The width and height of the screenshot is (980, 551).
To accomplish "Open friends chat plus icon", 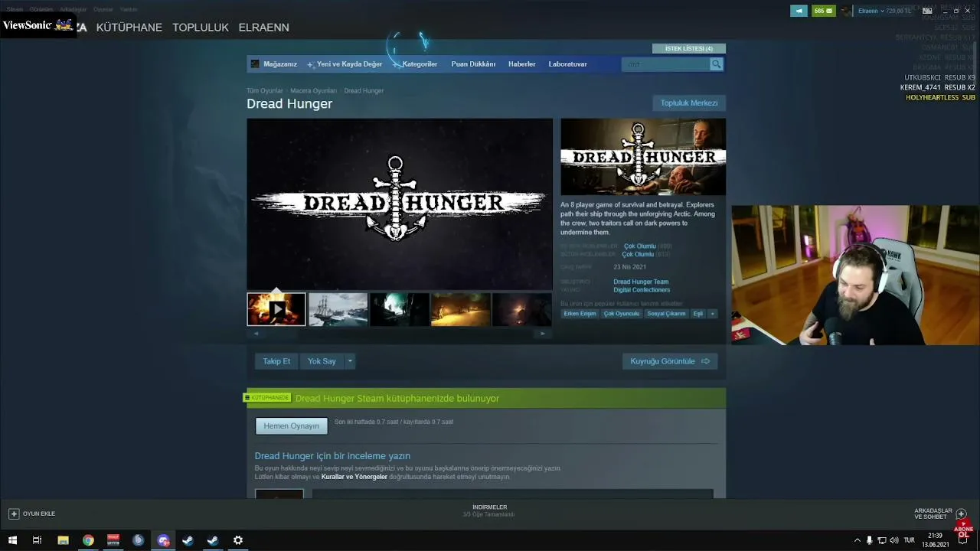I will click(962, 514).
